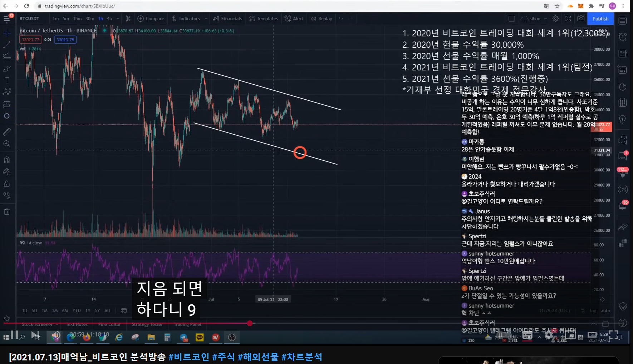Select the 4h timeframe

(109, 19)
